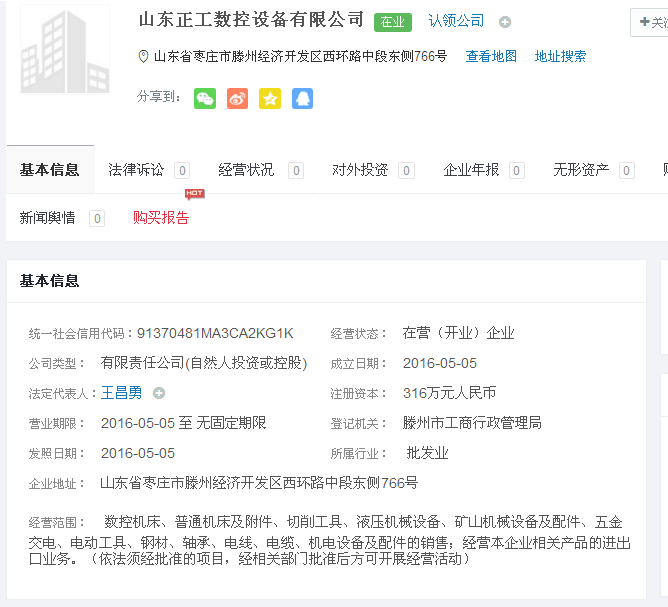Select the 无形资产 tab

581,170
